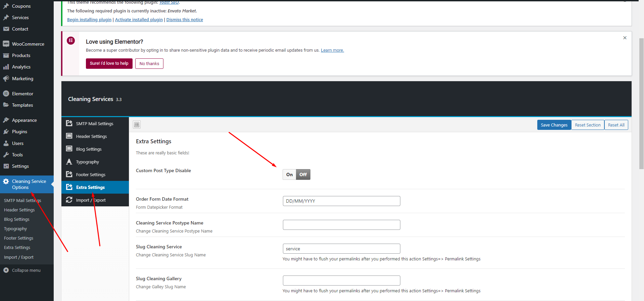This screenshot has width=644, height=301.
Task: Click the Collapse menu arrow icon
Action: 6,270
